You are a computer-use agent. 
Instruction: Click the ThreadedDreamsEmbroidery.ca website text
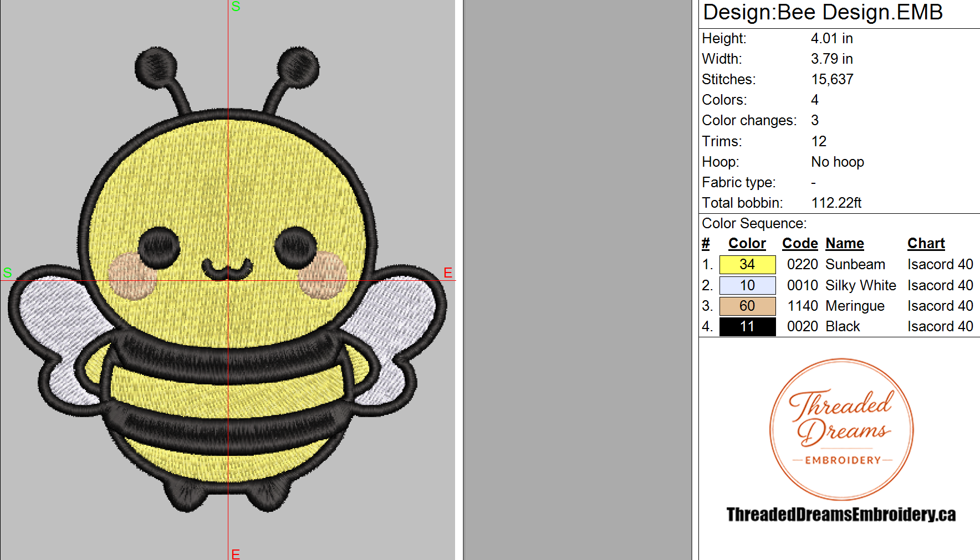point(841,515)
